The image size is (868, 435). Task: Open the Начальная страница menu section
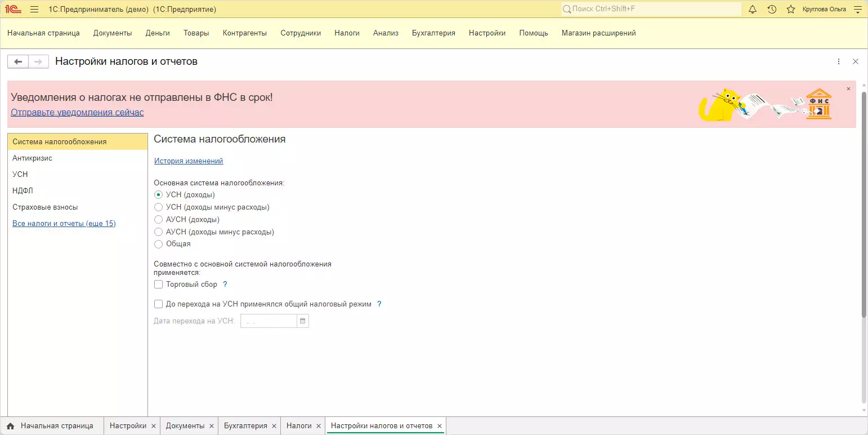[43, 33]
